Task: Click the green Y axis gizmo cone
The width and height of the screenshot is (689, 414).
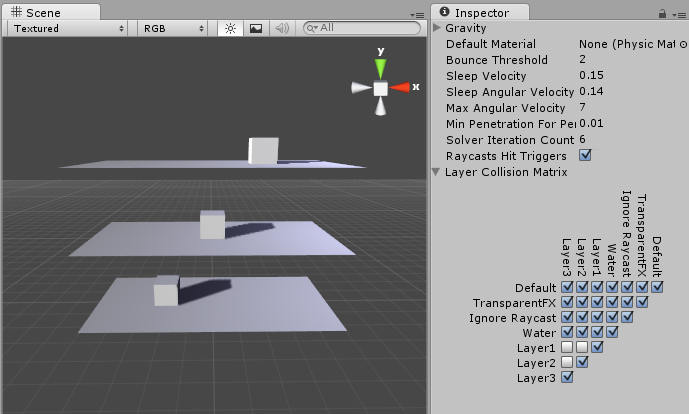Action: pos(380,68)
